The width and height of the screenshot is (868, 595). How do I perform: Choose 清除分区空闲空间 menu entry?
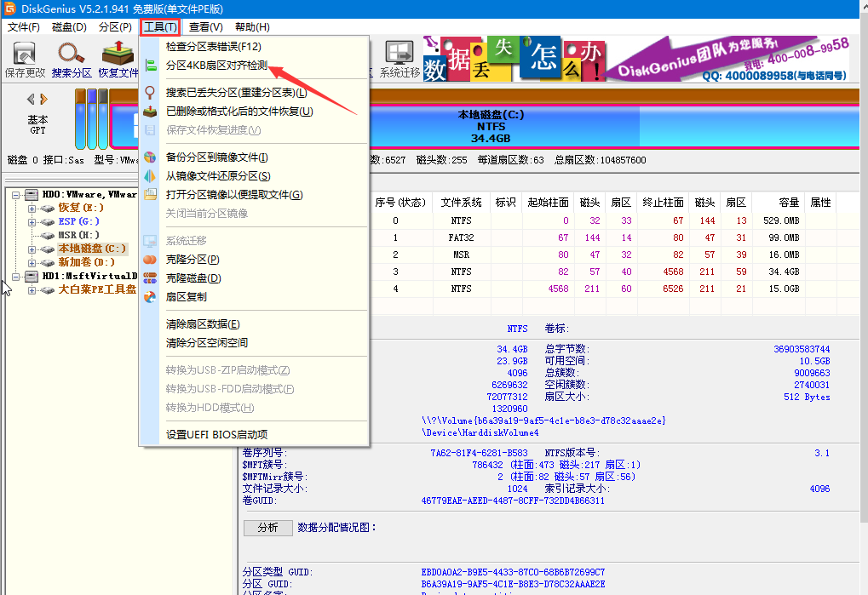click(x=254, y=343)
